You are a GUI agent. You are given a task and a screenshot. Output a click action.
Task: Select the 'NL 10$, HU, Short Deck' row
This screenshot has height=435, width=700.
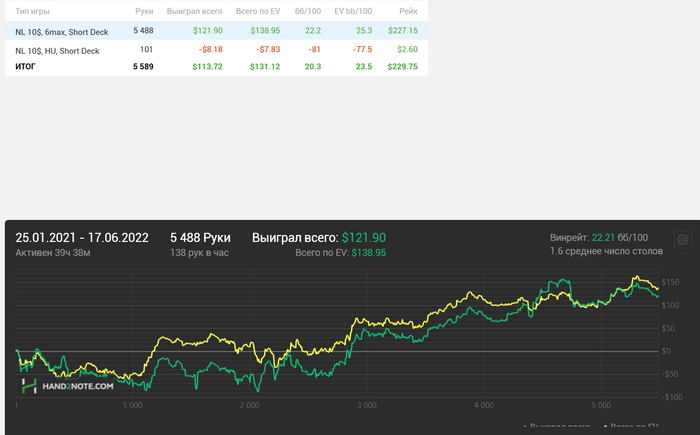pyautogui.click(x=217, y=50)
